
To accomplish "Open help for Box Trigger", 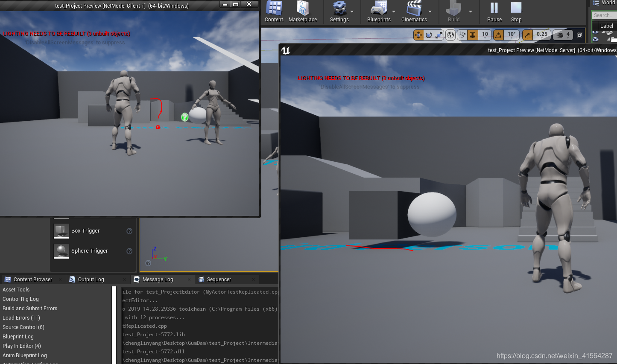I will (x=129, y=231).
